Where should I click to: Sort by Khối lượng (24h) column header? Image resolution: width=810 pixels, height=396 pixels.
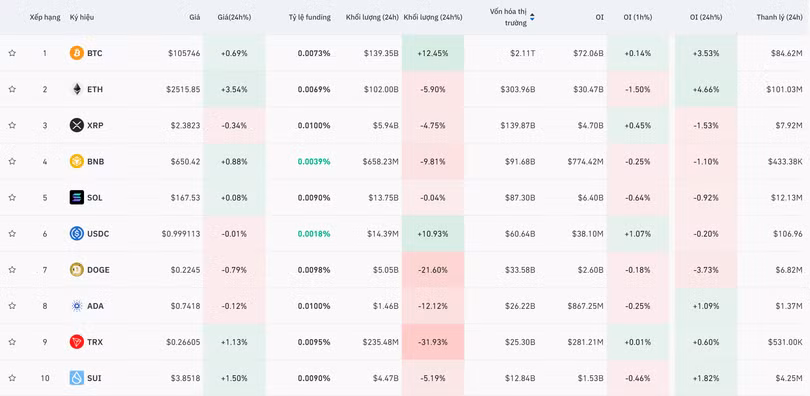(x=372, y=17)
